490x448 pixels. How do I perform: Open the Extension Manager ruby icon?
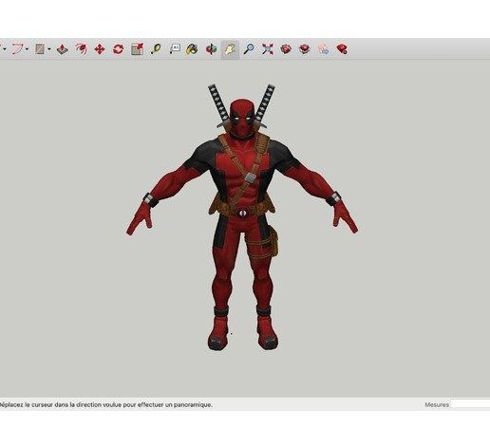(342, 49)
